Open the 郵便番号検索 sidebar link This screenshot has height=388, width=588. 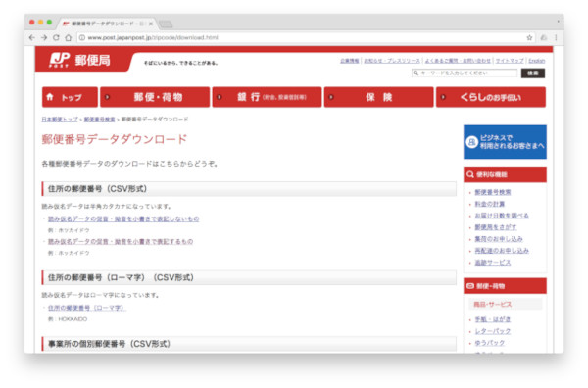coord(493,192)
